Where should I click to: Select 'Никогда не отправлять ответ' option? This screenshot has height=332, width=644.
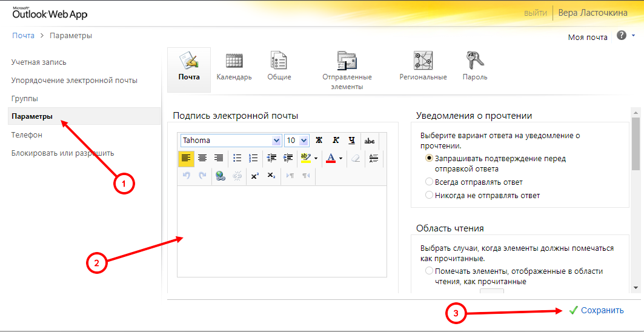point(430,195)
